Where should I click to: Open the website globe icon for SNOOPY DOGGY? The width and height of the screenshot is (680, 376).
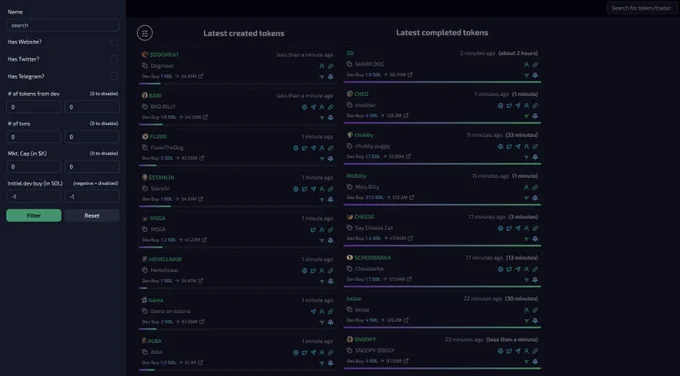500,351
